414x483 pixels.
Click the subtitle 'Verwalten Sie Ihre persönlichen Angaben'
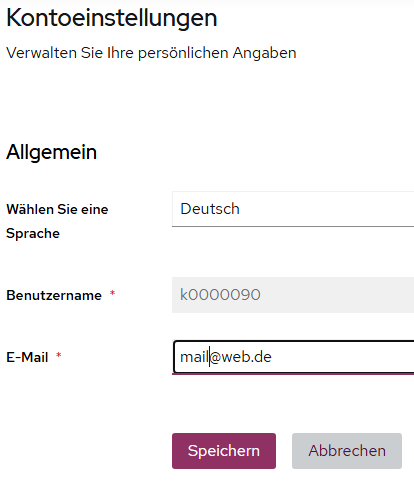151,53
